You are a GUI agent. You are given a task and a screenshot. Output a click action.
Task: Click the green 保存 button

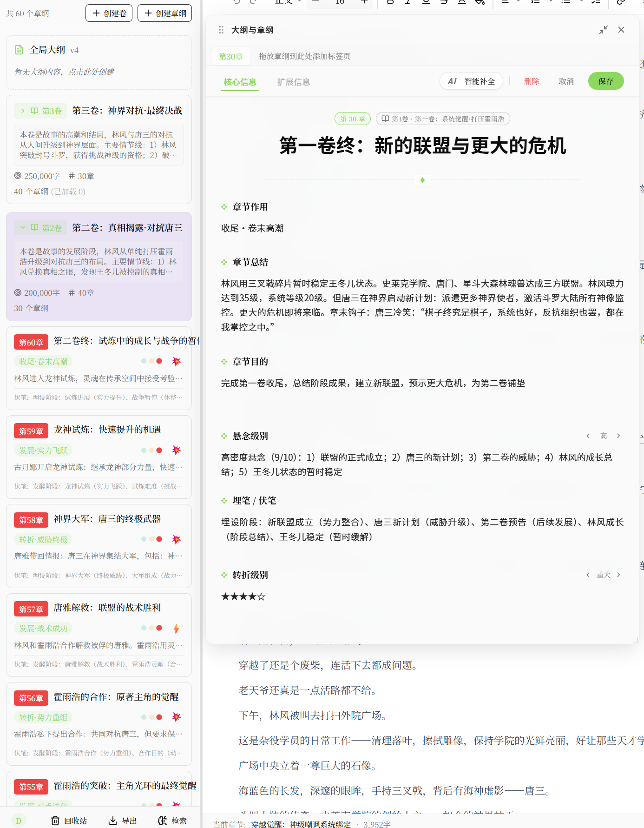point(605,81)
